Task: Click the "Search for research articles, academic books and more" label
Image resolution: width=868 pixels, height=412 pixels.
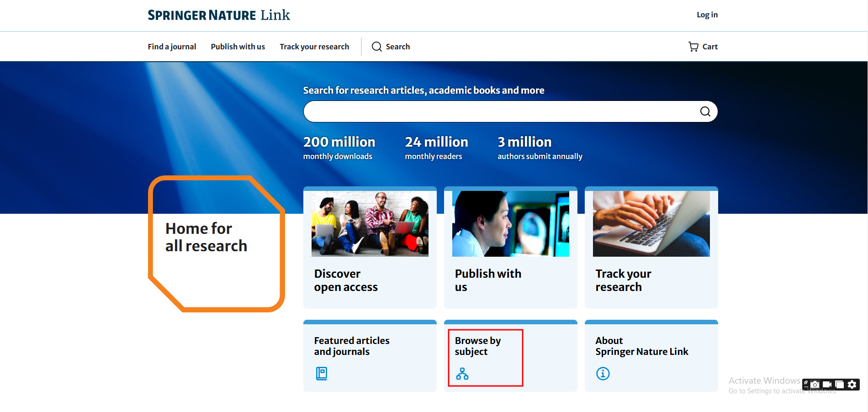Action: tap(423, 90)
